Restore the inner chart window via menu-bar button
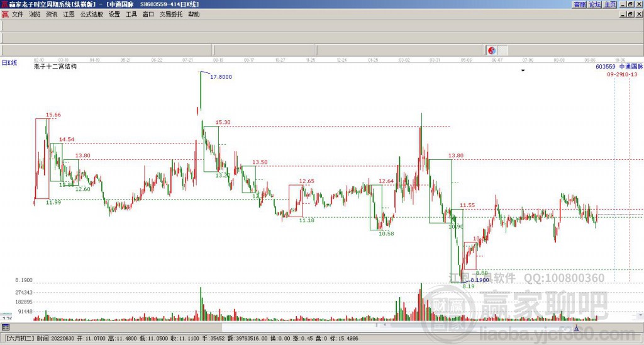Screen dimensions: 644x345 pos(630,14)
